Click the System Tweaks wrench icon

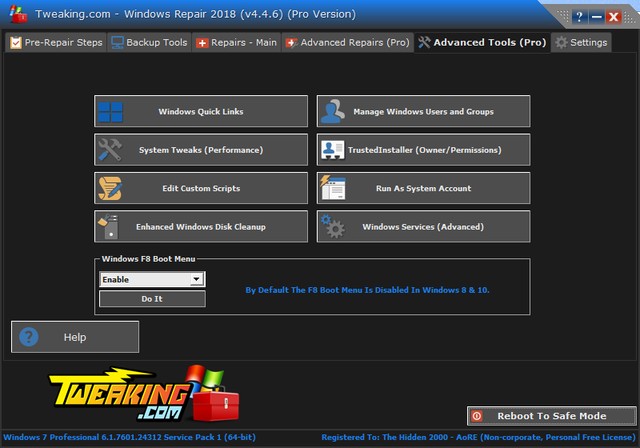(110, 150)
